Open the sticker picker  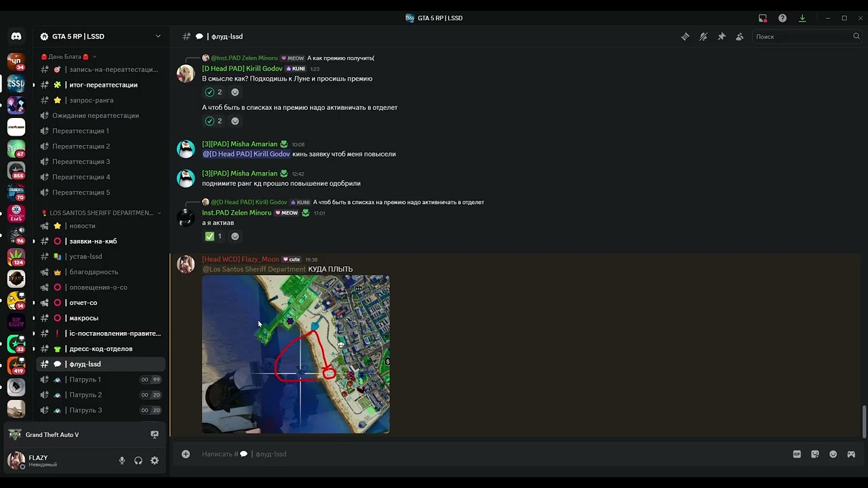[x=815, y=454]
